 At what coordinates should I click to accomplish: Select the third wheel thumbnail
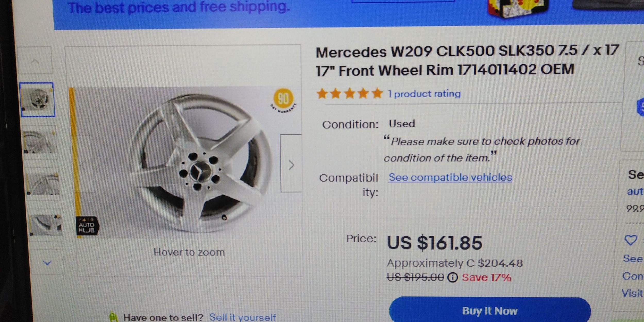[x=43, y=184]
